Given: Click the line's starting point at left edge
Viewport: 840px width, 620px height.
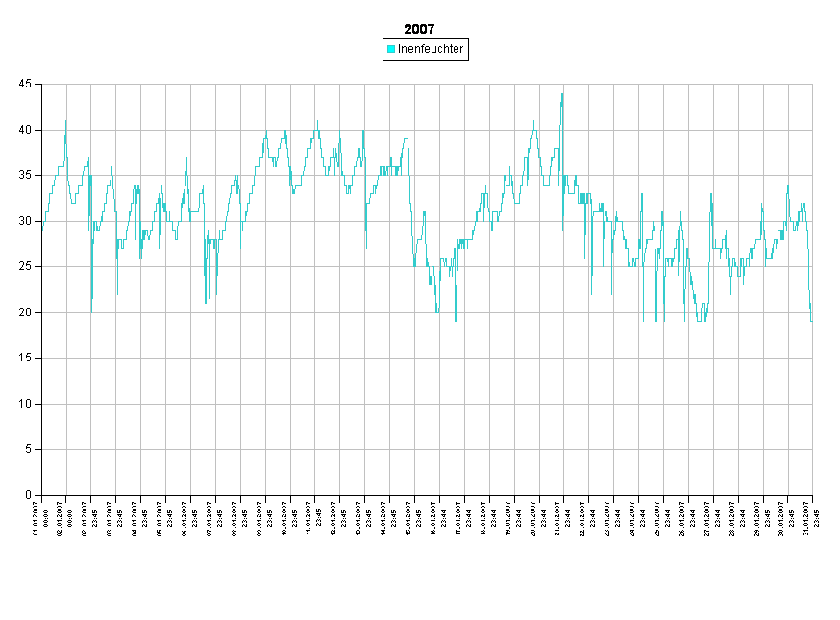Looking at the screenshot, I should [42, 229].
